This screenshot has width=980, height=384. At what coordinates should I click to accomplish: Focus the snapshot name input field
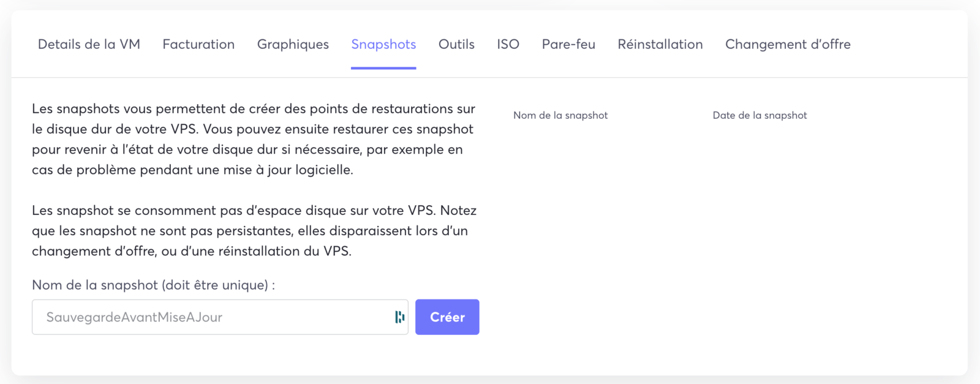click(x=220, y=317)
